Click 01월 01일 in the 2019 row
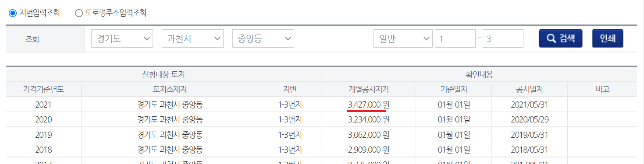The height and width of the screenshot is (164, 644). click(454, 135)
